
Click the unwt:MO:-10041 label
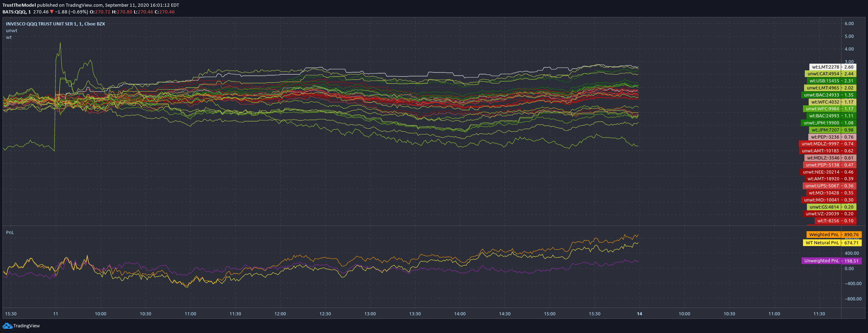tap(821, 200)
